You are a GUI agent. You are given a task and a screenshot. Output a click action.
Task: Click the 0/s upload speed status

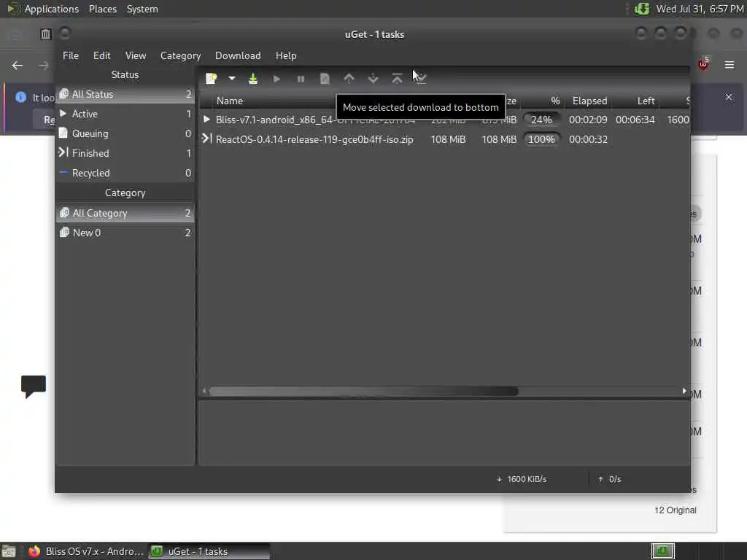click(x=610, y=479)
